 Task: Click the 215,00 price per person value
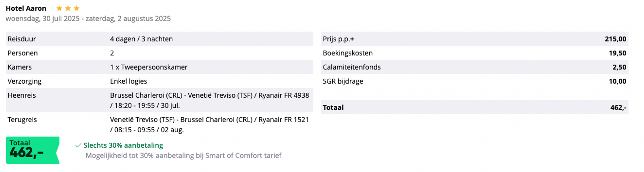(615, 39)
